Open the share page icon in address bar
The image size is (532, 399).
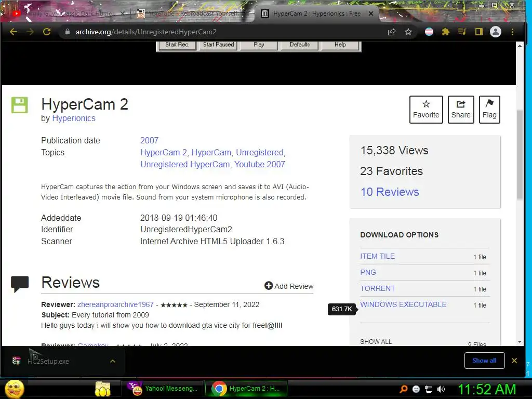coord(392,32)
